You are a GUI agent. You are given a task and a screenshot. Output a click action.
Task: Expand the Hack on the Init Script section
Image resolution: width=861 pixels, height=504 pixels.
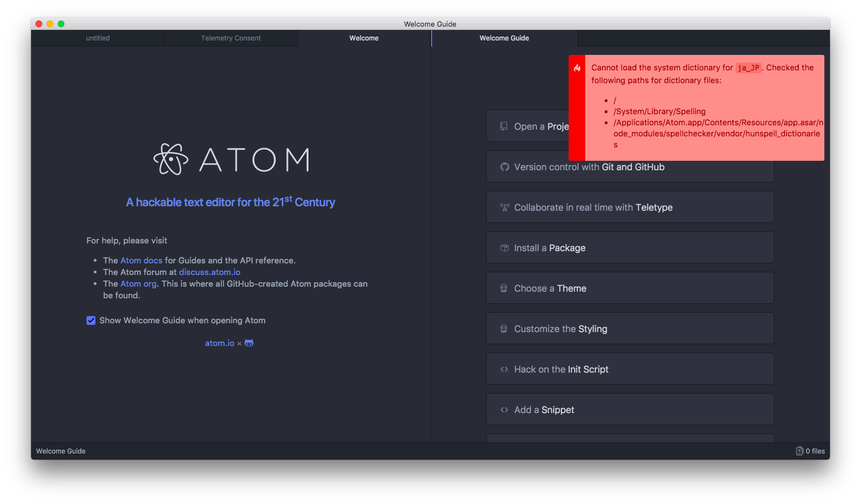630,369
